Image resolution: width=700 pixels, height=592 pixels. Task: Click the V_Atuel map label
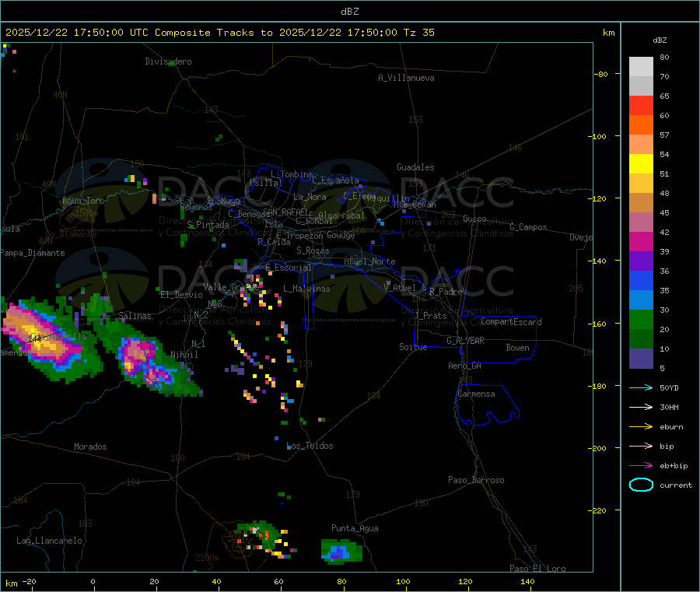coord(400,288)
